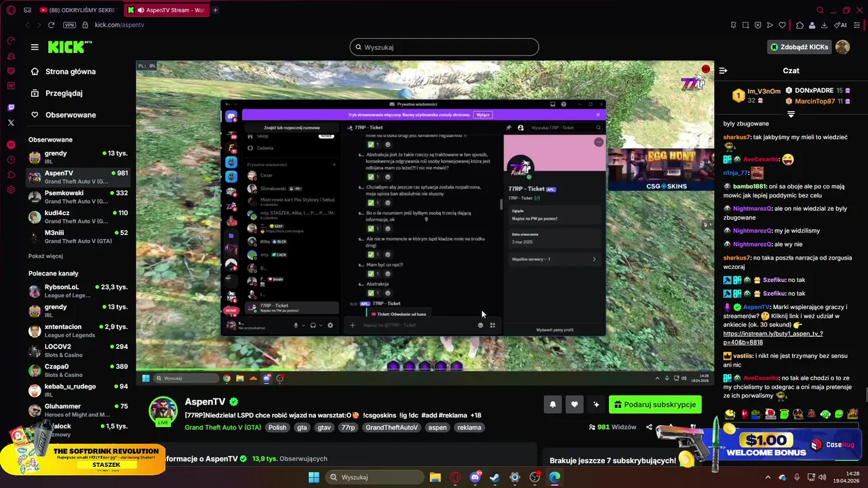Click Podaruj subskrypcje button
Image resolution: width=868 pixels, height=488 pixels.
[655, 405]
